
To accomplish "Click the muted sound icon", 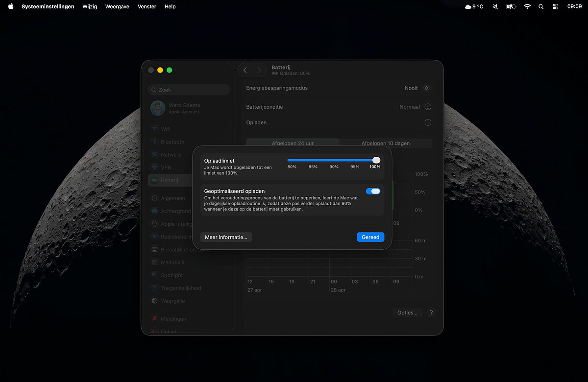I will point(495,6).
